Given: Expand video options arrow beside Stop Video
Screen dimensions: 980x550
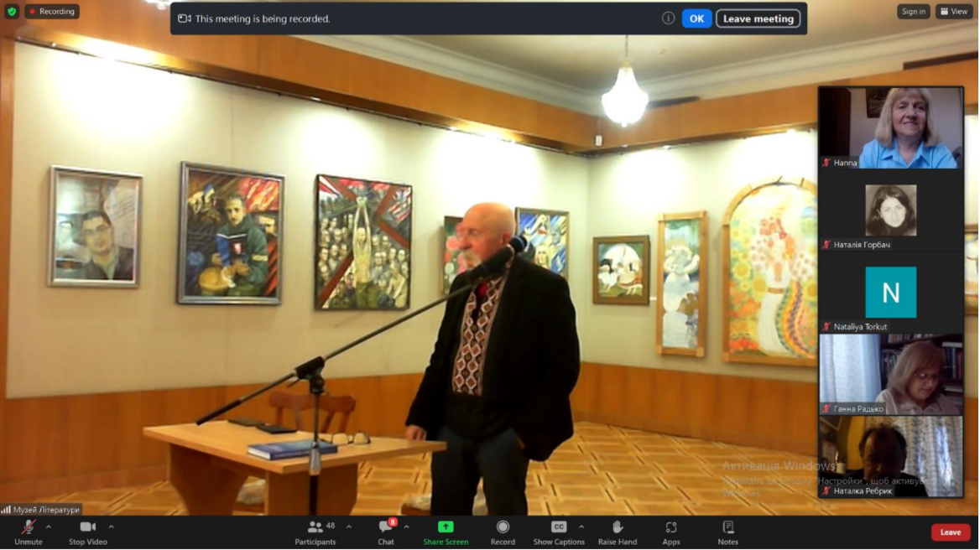Looking at the screenshot, I should click(111, 527).
